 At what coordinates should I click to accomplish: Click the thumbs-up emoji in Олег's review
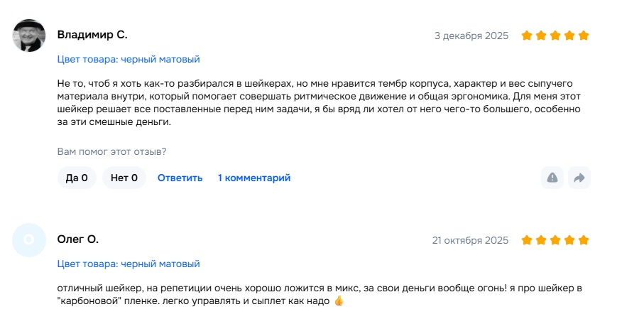click(339, 301)
